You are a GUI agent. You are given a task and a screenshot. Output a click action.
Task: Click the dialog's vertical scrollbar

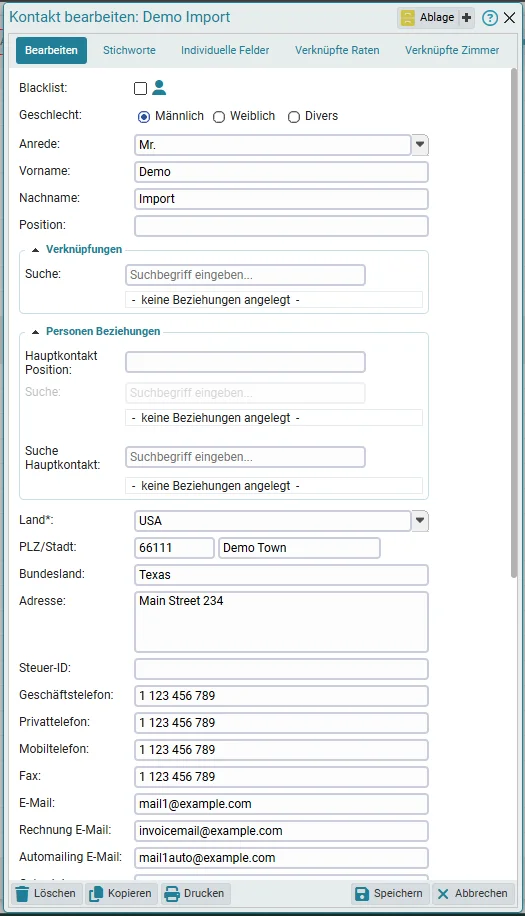point(514,323)
